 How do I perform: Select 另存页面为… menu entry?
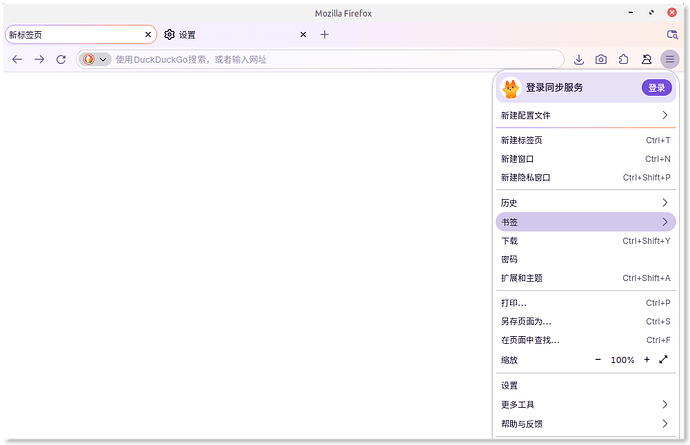pyautogui.click(x=586, y=321)
